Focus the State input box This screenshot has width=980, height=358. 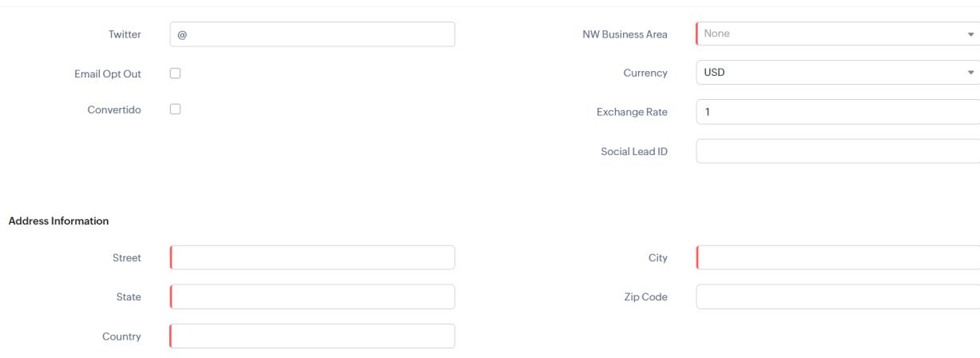312,296
